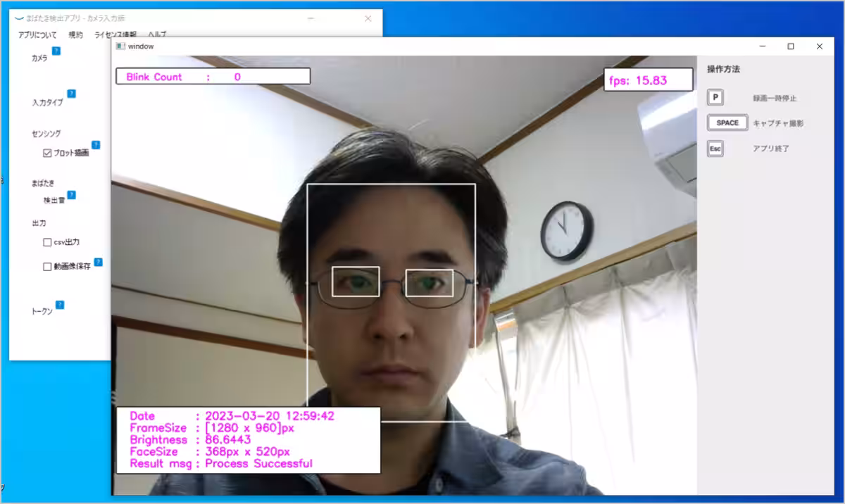Click the P key icon for pause recording
Viewport: 845px width, 504px height.
coord(715,98)
